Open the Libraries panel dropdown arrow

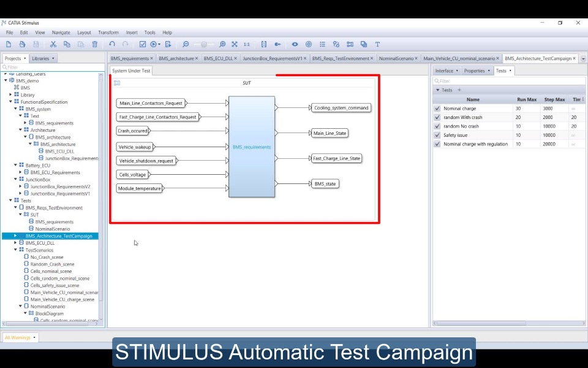coord(53,59)
